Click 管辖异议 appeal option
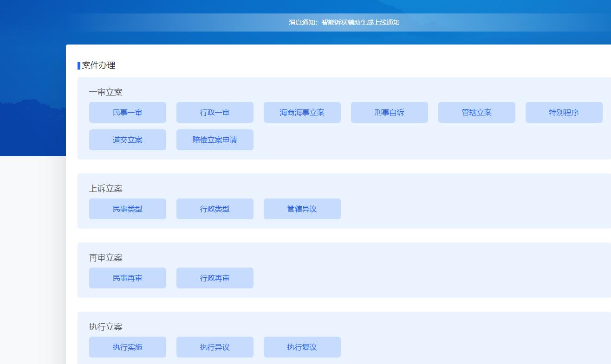This screenshot has width=611, height=364. coord(302,209)
